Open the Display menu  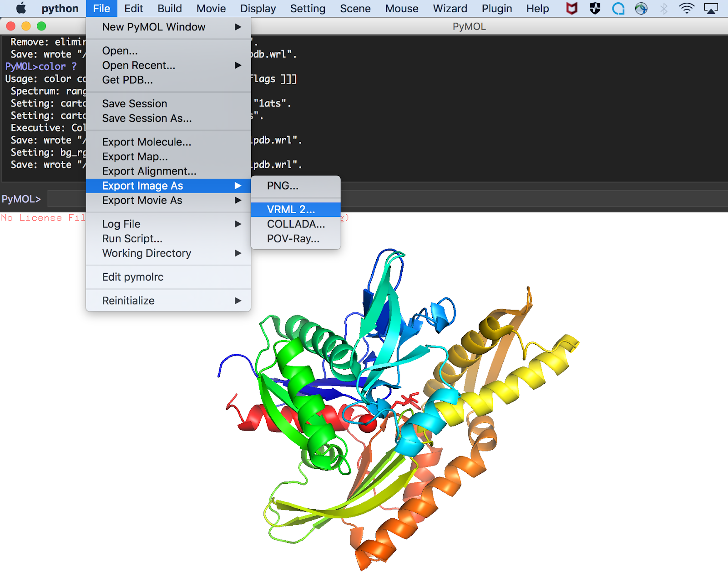pyautogui.click(x=258, y=9)
